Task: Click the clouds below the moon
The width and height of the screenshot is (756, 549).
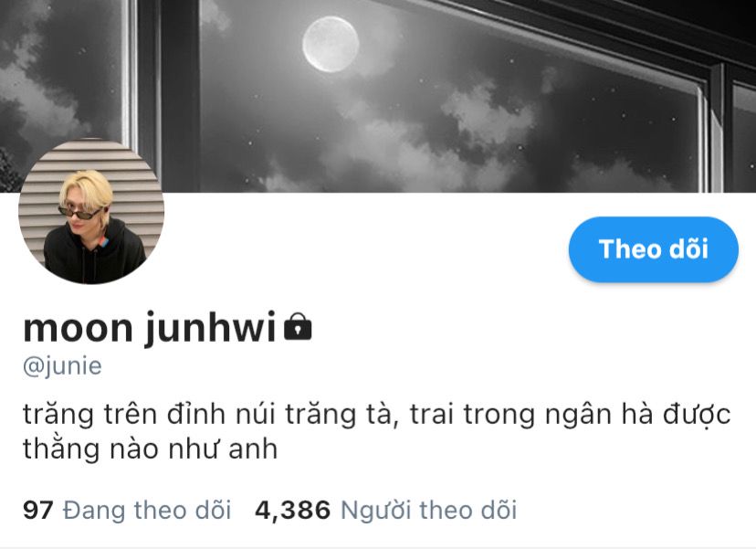Action: (487, 114)
